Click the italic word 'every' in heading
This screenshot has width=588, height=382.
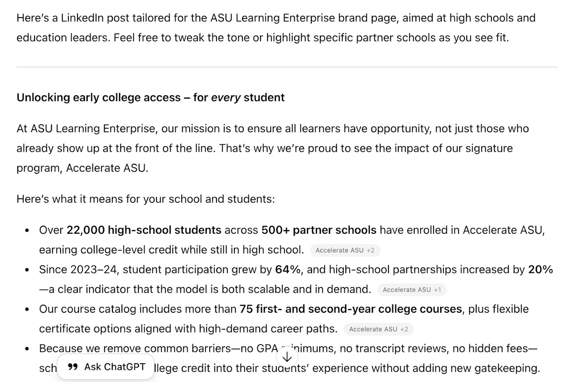coord(226,97)
